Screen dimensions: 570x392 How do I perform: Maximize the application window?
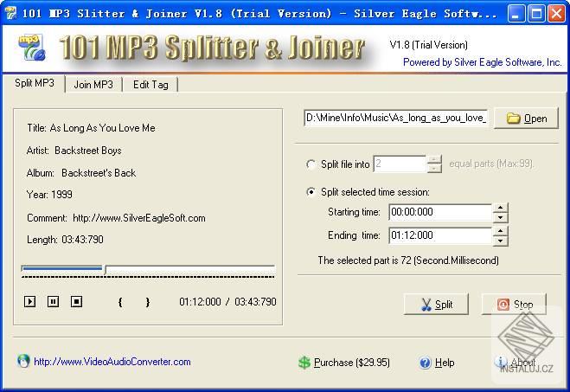click(x=536, y=14)
